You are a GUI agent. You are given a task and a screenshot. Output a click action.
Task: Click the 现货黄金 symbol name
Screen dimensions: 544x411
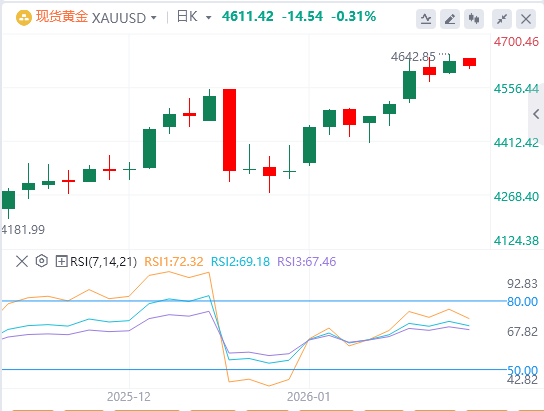(62, 17)
